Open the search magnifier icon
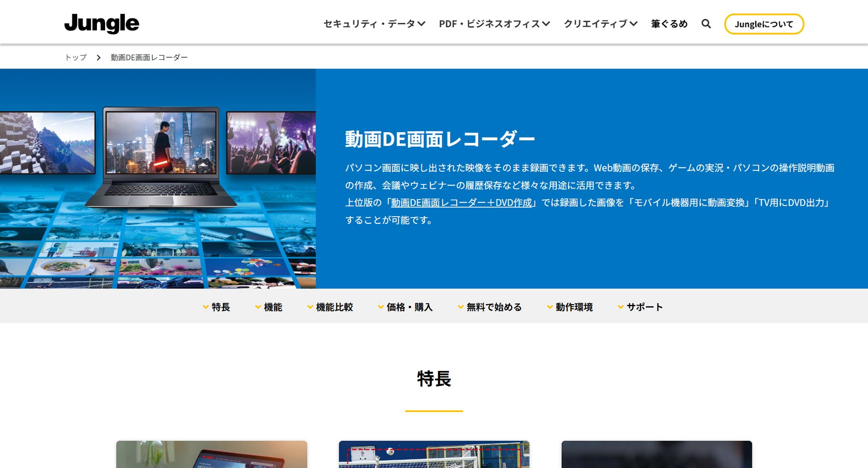The image size is (868, 468). pyautogui.click(x=706, y=24)
